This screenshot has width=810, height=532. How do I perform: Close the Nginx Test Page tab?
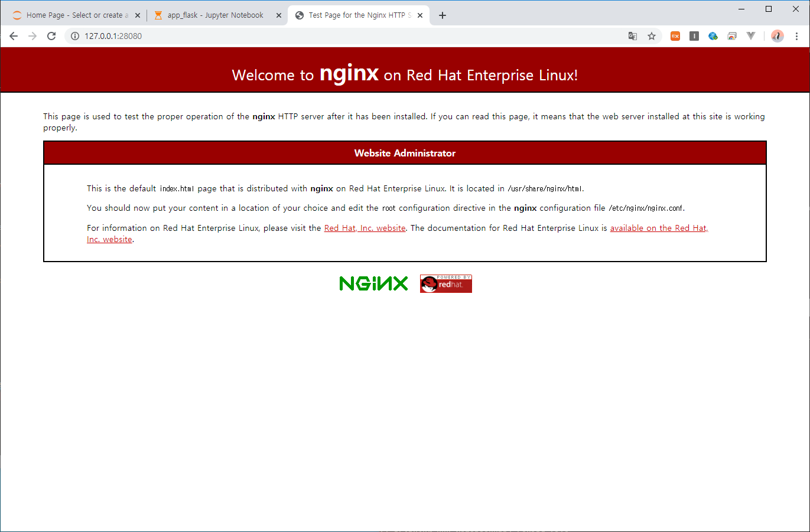pos(420,15)
